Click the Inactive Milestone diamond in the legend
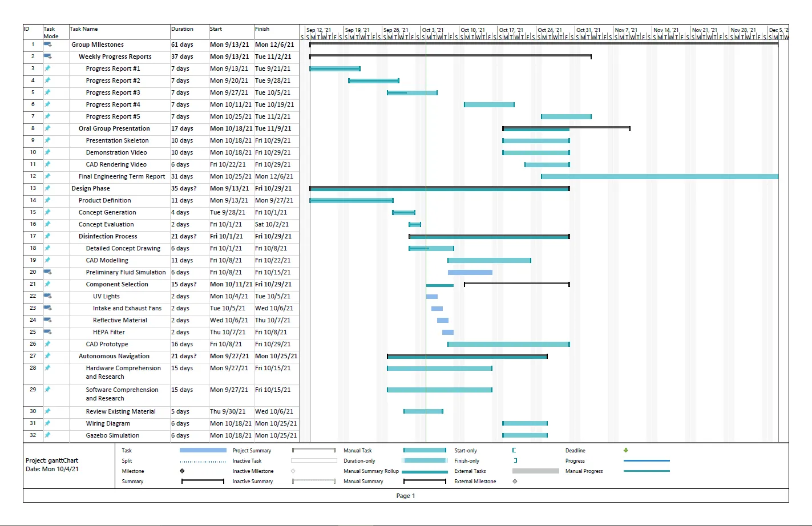 (293, 471)
